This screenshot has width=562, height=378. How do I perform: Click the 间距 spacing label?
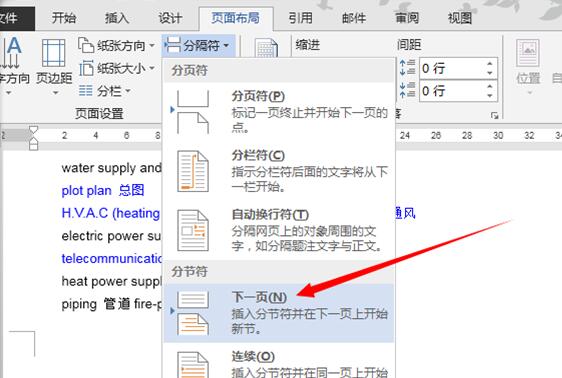[409, 45]
